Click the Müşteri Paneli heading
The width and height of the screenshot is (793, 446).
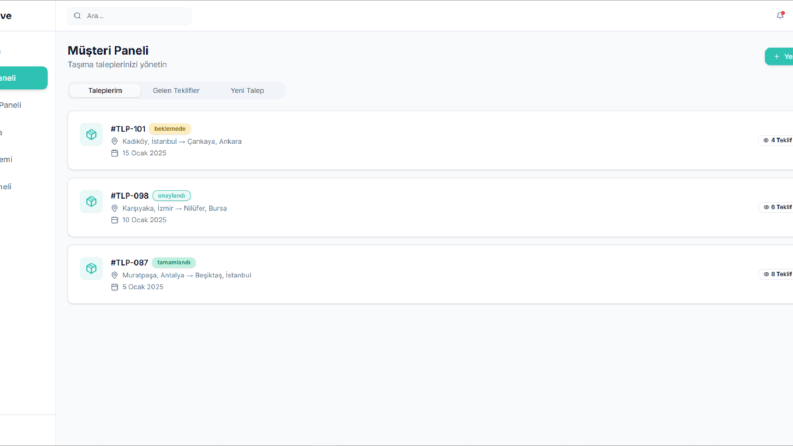108,51
